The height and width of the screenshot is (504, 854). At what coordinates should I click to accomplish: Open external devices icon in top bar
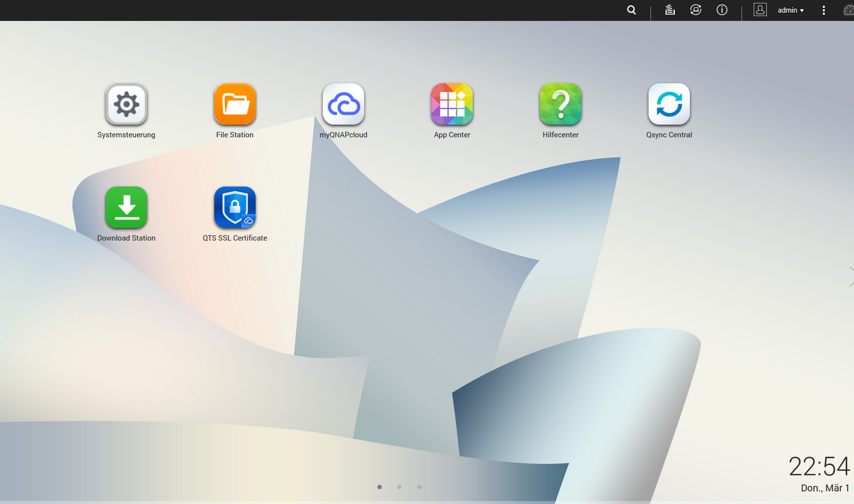point(696,10)
